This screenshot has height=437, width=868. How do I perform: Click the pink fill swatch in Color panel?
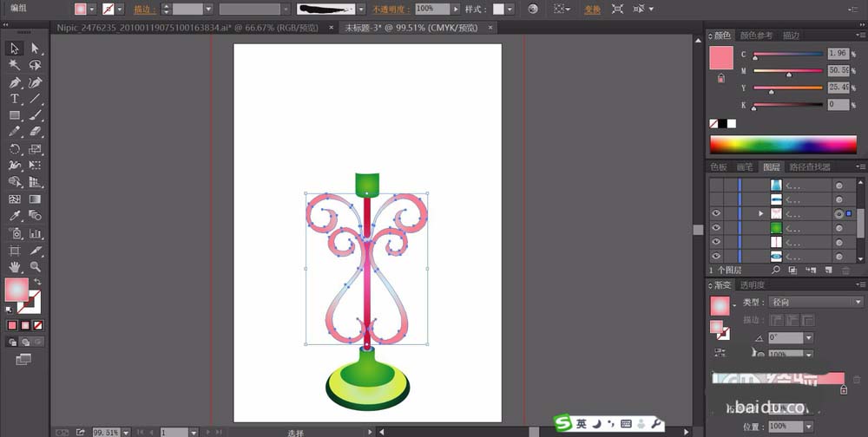(x=721, y=58)
